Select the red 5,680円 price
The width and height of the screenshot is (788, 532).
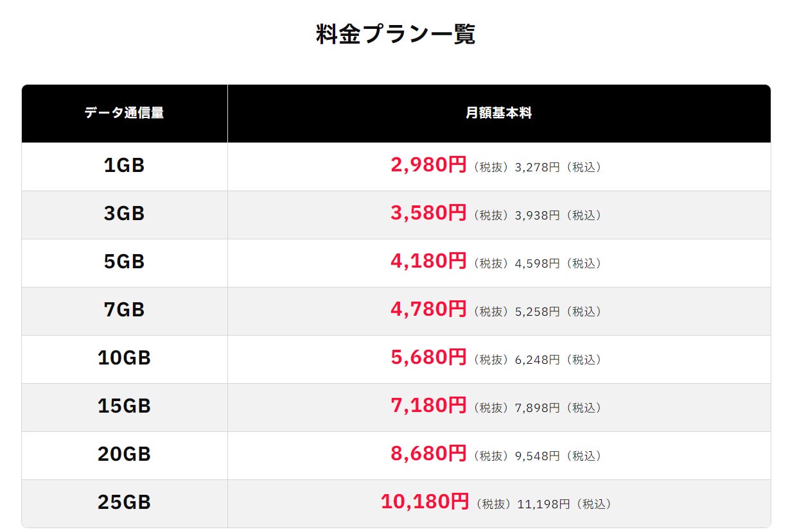(x=428, y=357)
